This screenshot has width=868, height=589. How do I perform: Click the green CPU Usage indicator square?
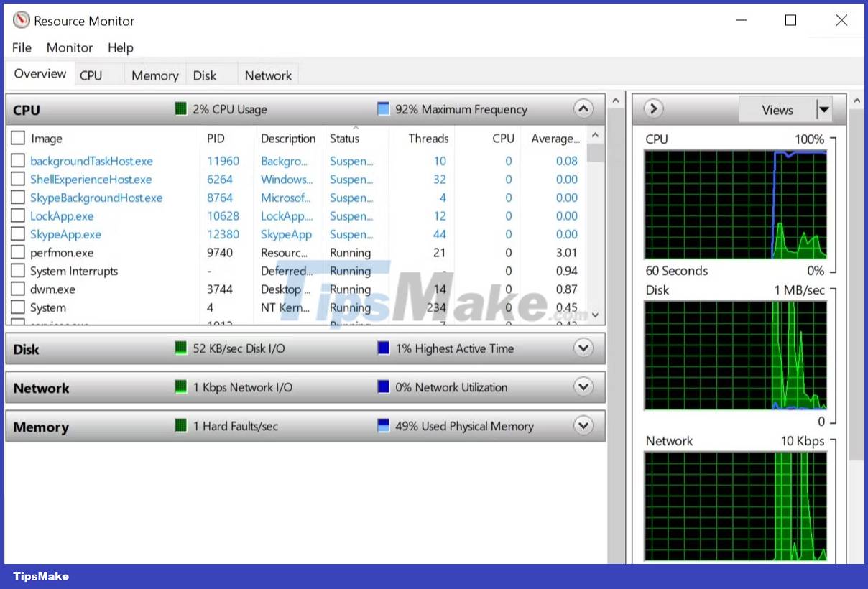(180, 108)
